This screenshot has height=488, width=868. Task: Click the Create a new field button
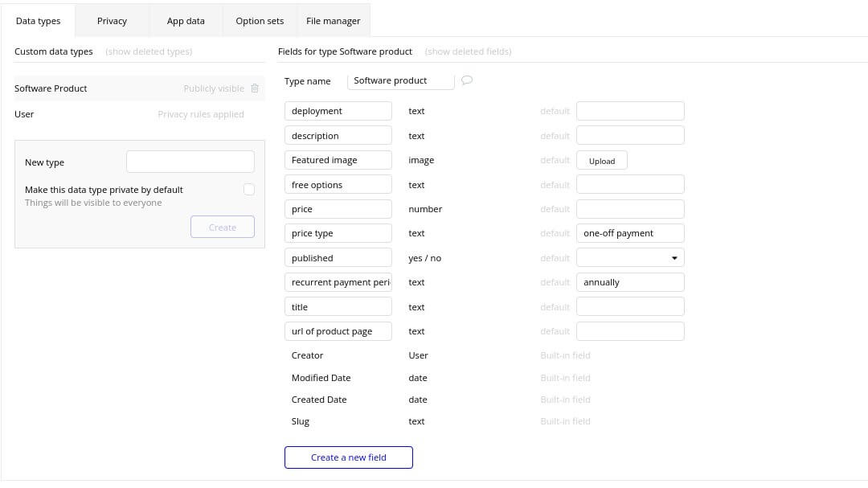[348, 457]
